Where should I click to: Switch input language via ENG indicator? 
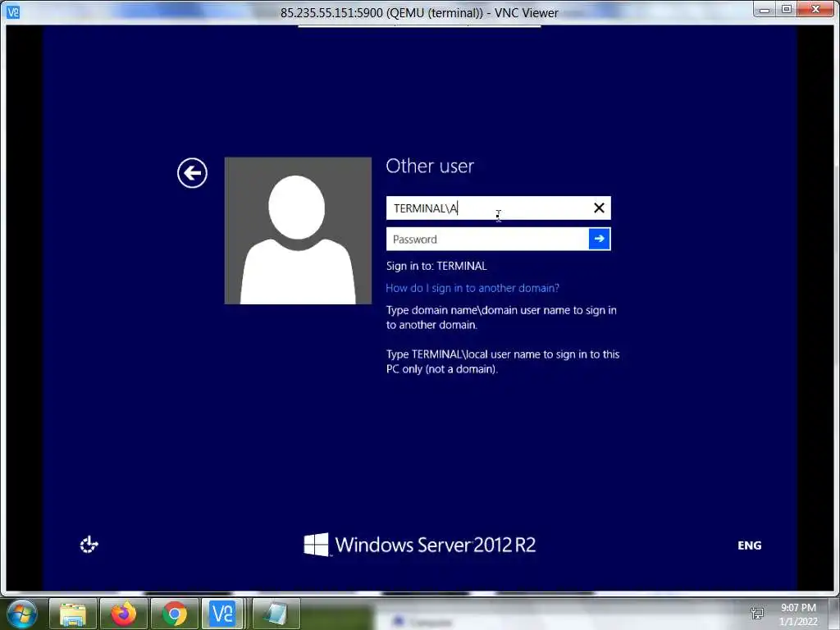pos(749,546)
